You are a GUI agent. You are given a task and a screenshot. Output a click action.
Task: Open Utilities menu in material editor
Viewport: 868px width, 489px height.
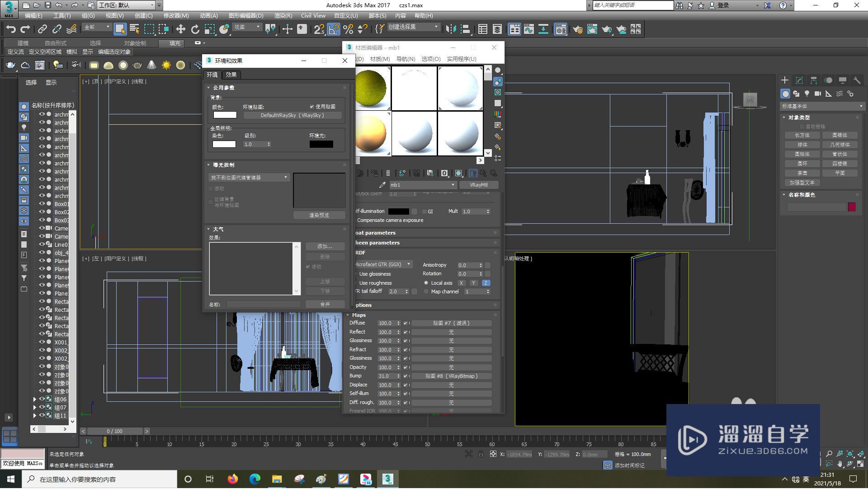point(461,59)
